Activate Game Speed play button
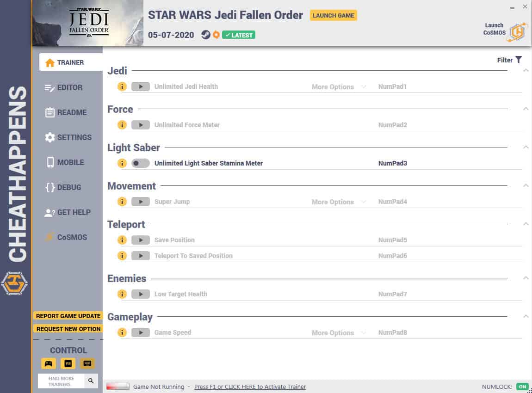Viewport: 532px width, 393px height. [141, 332]
